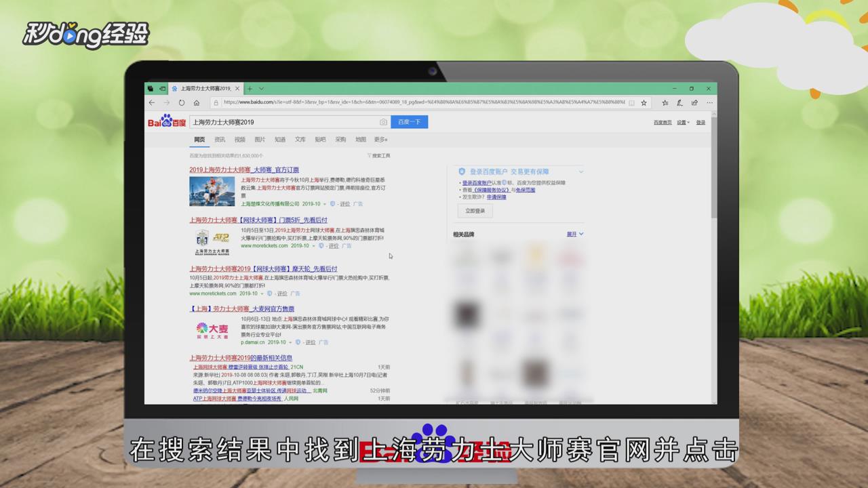Click the add notes pen icon

tap(679, 103)
